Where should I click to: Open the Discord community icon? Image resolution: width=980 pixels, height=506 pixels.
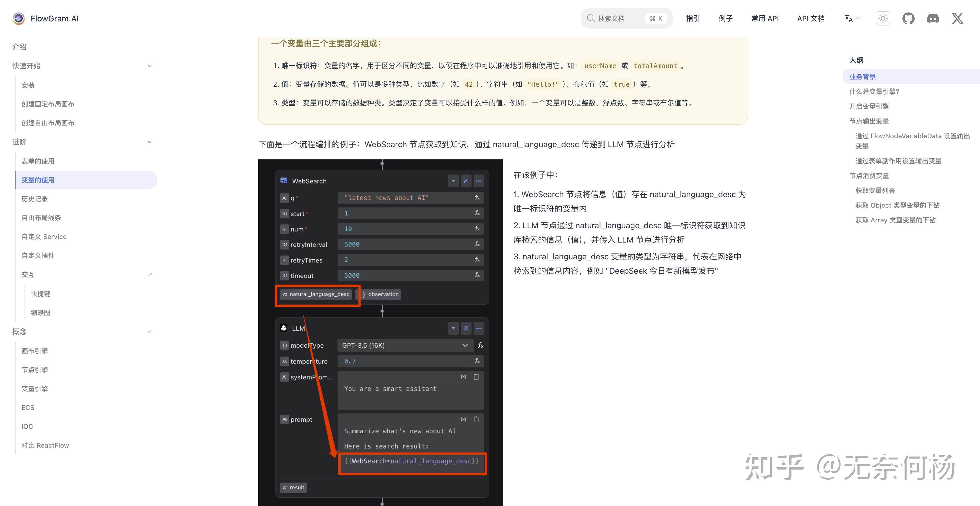click(x=933, y=18)
